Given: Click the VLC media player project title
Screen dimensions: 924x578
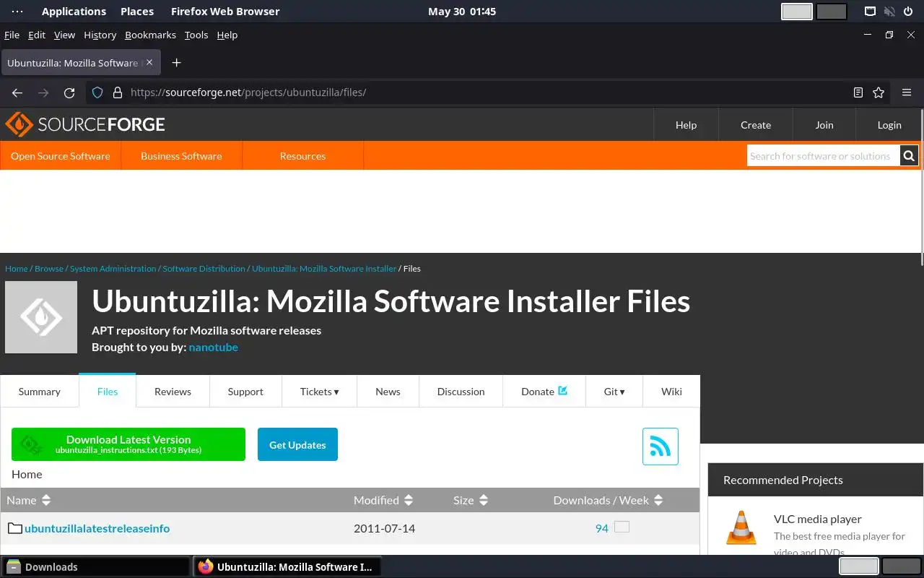Looking at the screenshot, I should coord(818,519).
